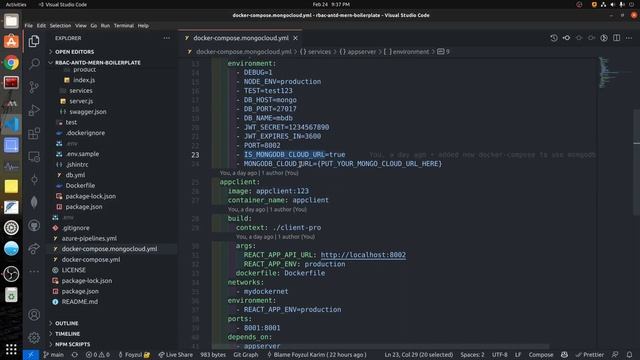This screenshot has height=360, width=640.
Task: Open the Search view in activity bar
Action: tap(34, 64)
